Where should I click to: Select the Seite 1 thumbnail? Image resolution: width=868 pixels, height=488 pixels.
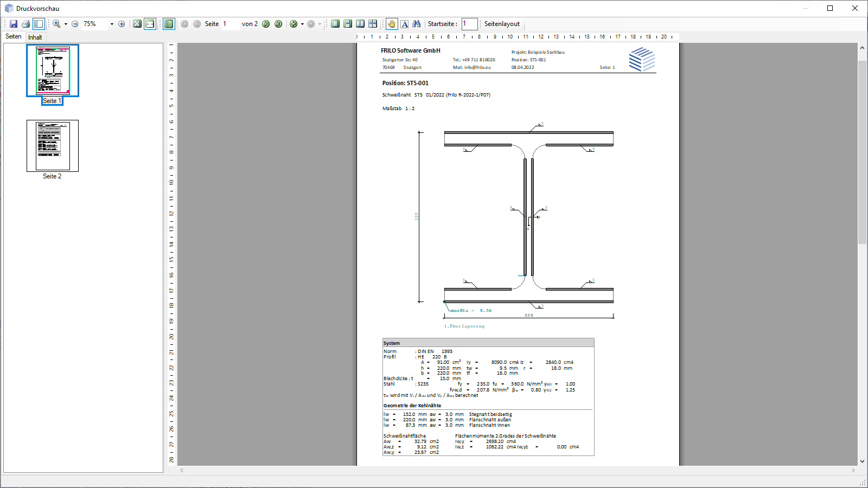[x=53, y=74]
